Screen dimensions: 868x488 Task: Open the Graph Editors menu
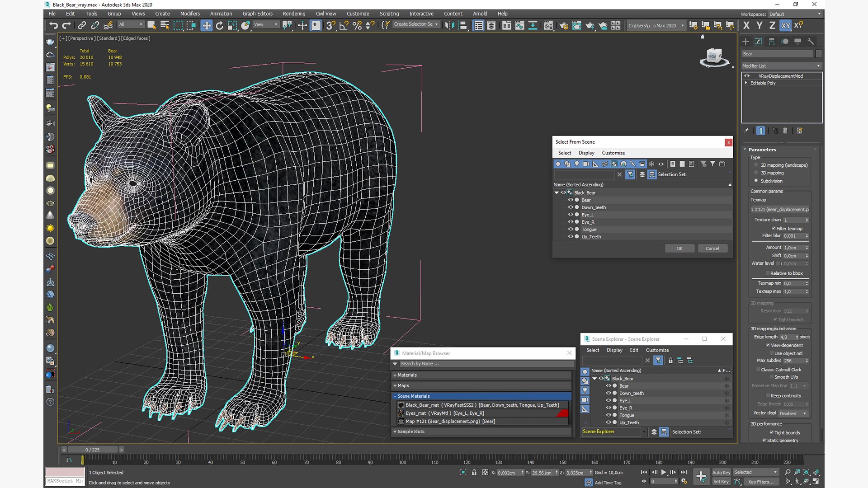click(x=257, y=14)
